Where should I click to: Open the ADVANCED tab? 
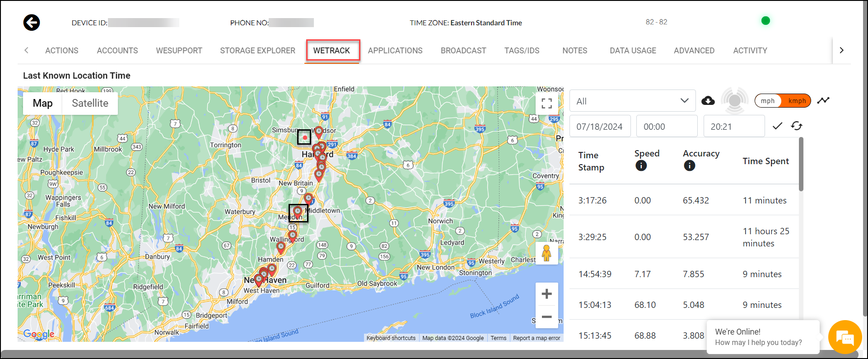click(x=694, y=51)
